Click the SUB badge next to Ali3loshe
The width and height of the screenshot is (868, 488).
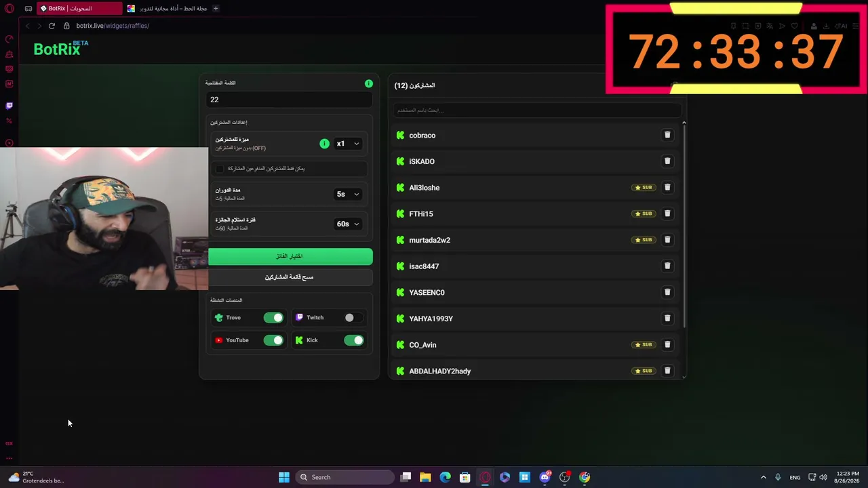click(644, 188)
